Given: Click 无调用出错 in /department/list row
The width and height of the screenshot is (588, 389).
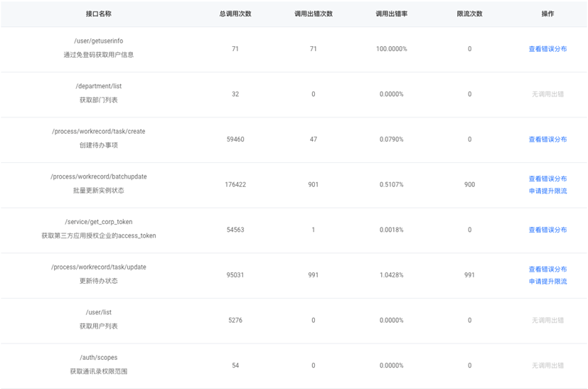Looking at the screenshot, I should (x=547, y=94).
